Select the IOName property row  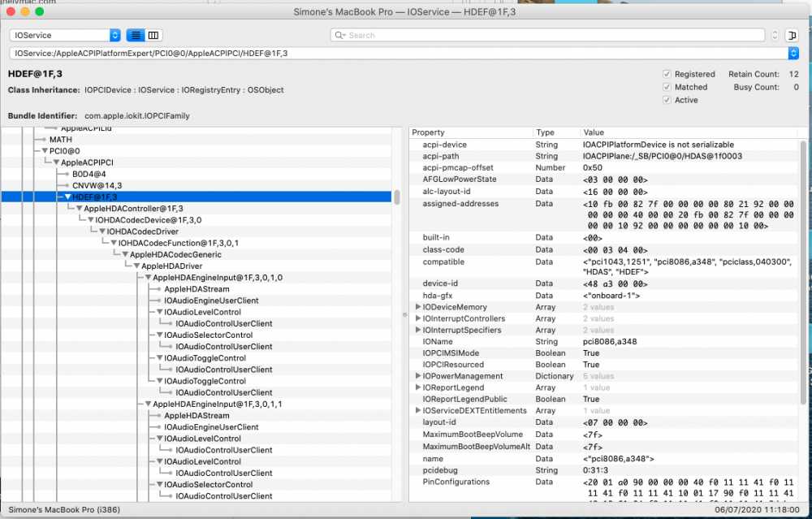click(x=604, y=341)
